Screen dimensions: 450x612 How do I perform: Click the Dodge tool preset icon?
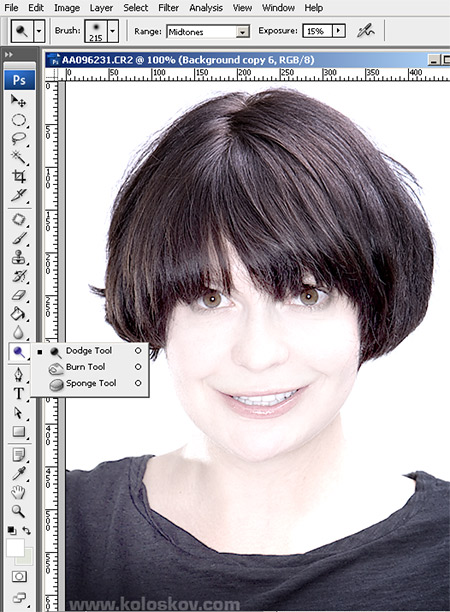click(22, 31)
